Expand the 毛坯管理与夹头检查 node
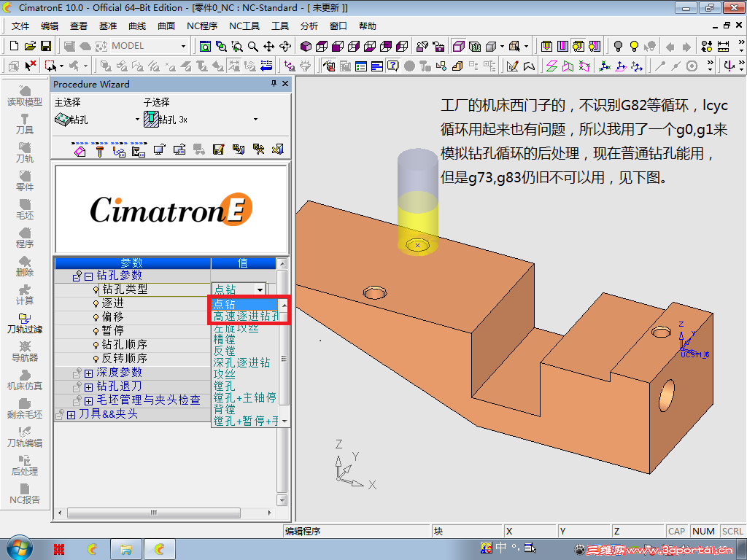Screen dimensions: 747x560 88,401
